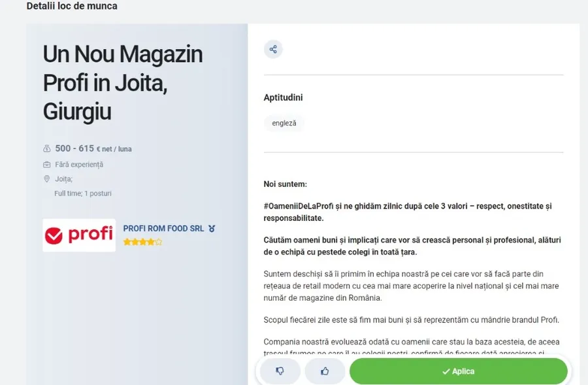This screenshot has width=588, height=385.
Task: Click the salary money bag icon
Action: (47, 149)
